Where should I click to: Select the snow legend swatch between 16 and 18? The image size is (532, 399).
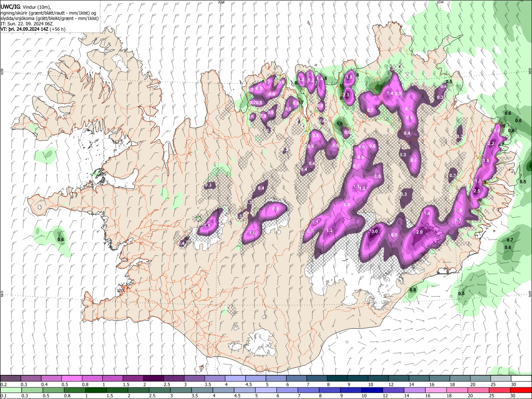coord(439,379)
